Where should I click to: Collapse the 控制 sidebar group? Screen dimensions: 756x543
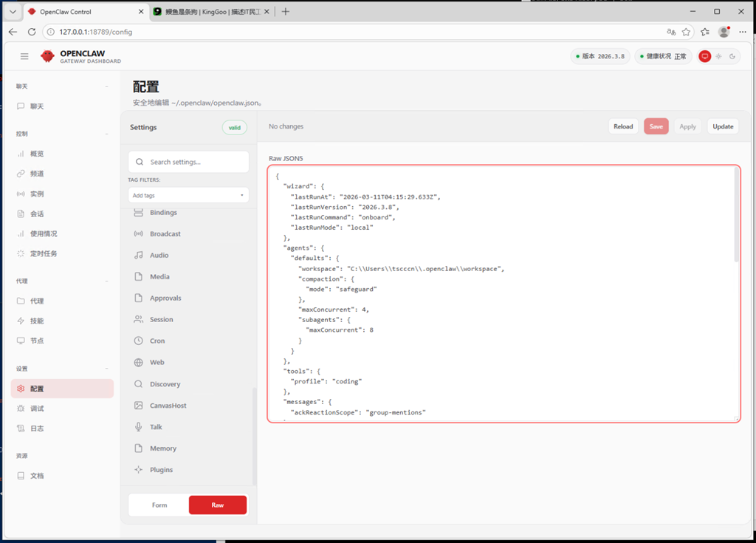pos(107,134)
